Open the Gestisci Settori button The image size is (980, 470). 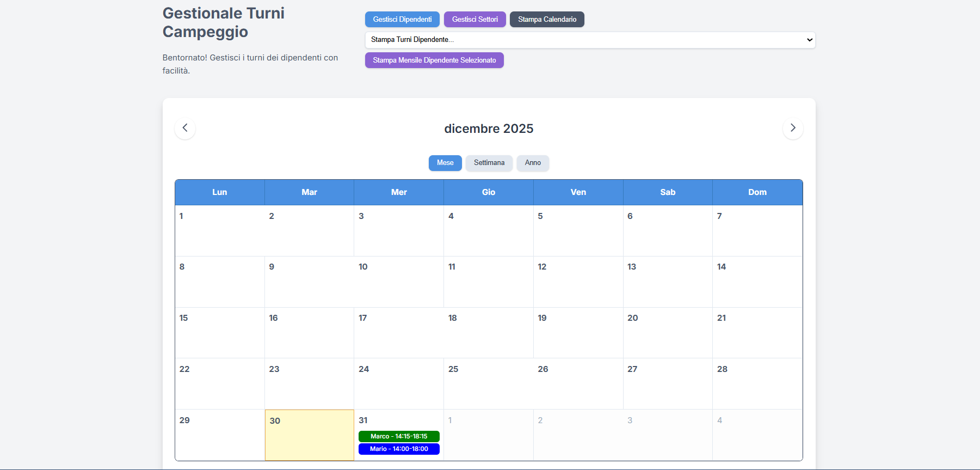475,19
